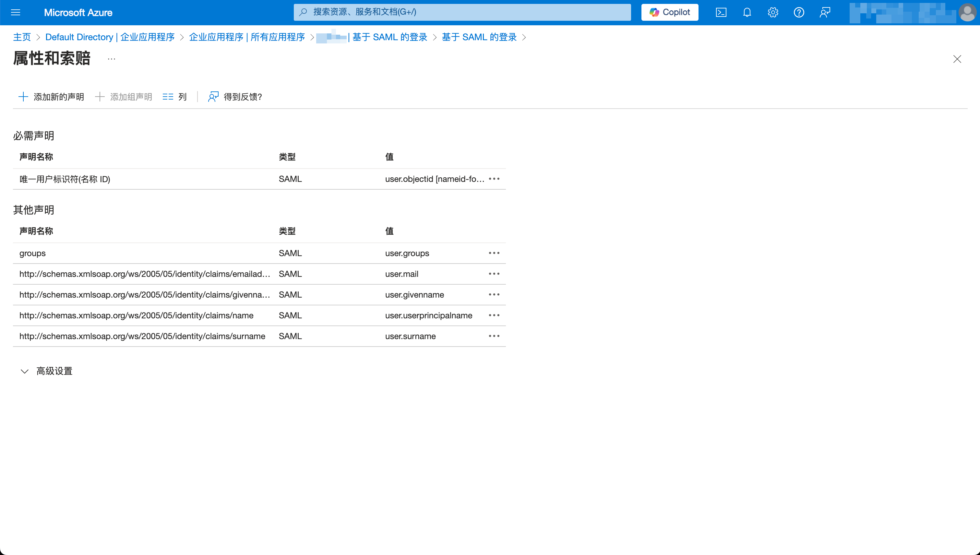Open more options for user.groups claim

click(494, 253)
